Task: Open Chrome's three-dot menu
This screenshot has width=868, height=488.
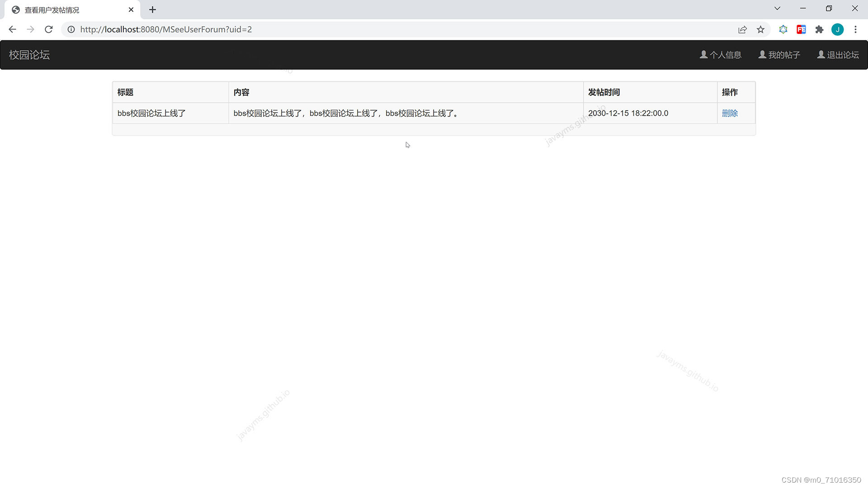Action: pyautogui.click(x=855, y=29)
